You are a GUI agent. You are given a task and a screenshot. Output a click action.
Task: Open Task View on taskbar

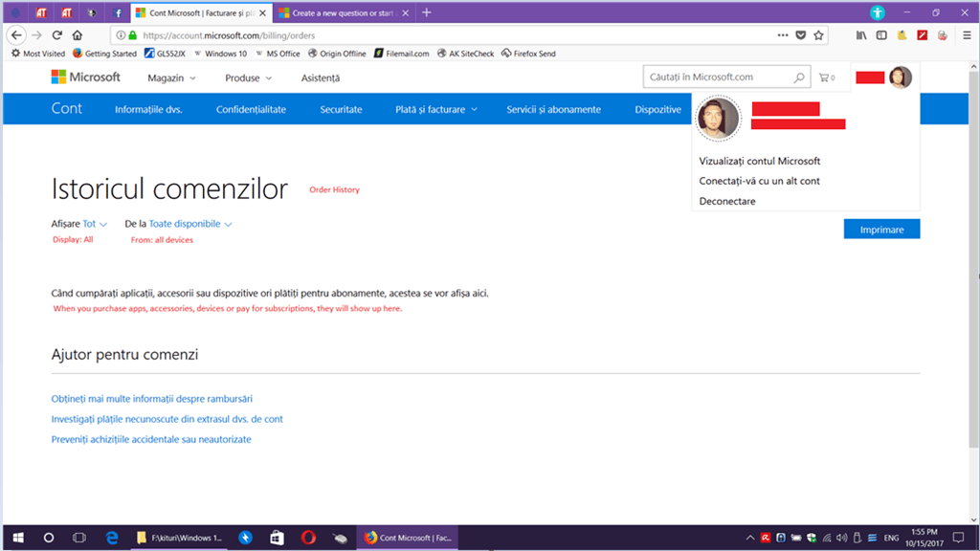pos(79,538)
